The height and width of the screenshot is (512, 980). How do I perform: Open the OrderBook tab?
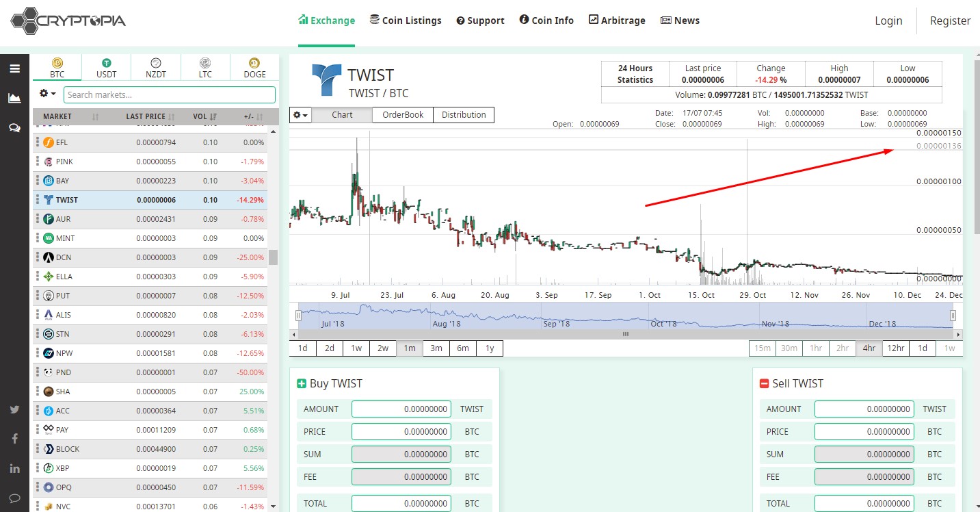coord(403,115)
